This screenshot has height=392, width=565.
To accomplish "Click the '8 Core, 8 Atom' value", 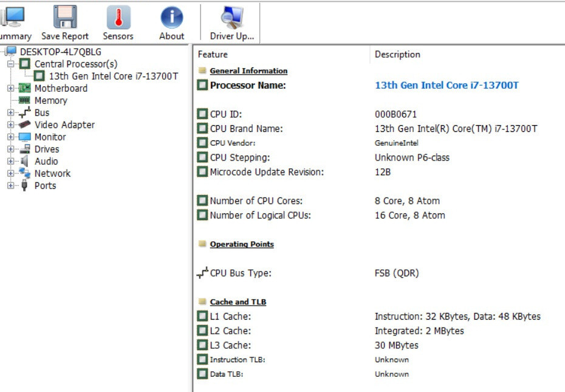I will point(407,201).
